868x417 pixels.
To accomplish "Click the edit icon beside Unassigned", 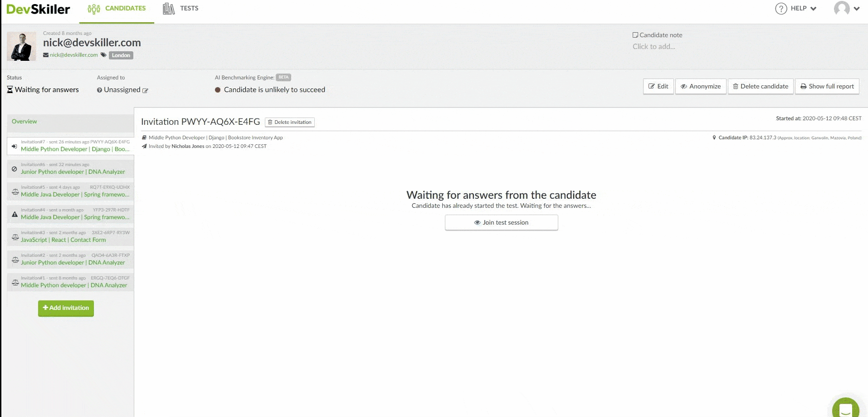I will coord(145,90).
